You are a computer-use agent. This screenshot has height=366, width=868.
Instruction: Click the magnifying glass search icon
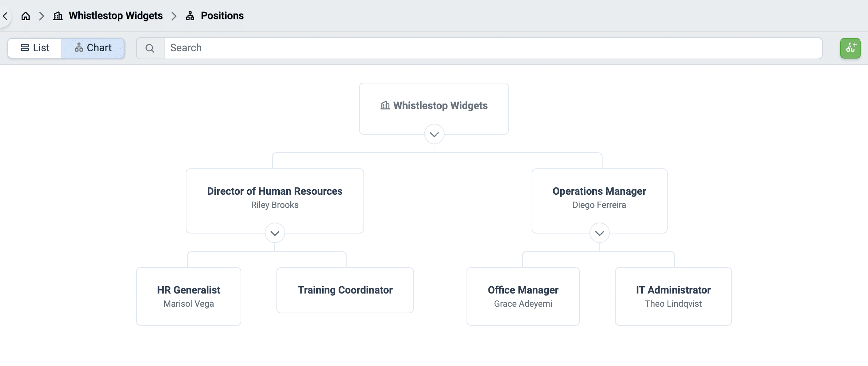[150, 48]
